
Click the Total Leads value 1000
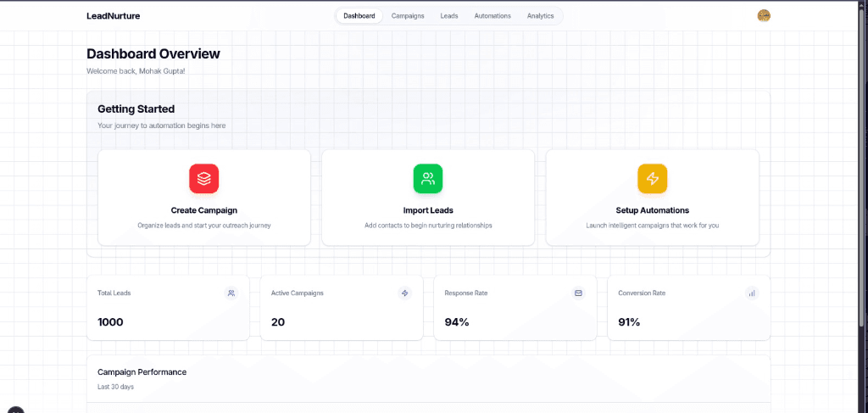(x=110, y=322)
